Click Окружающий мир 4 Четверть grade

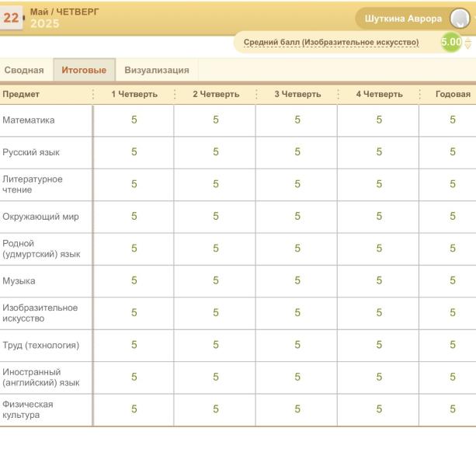379,216
